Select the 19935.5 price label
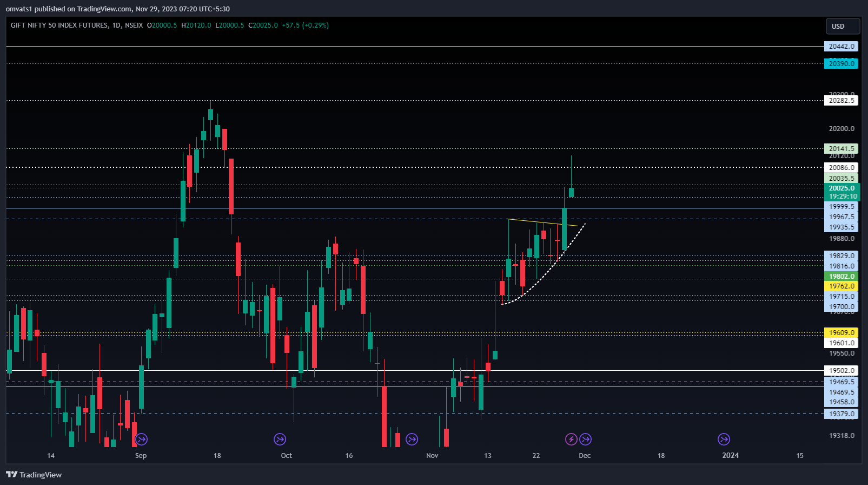 tap(841, 227)
